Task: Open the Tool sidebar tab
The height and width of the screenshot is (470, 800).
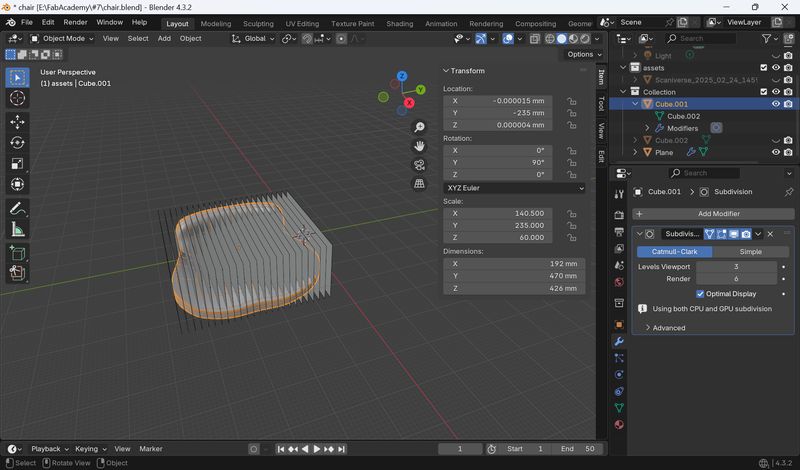Action: (602, 104)
